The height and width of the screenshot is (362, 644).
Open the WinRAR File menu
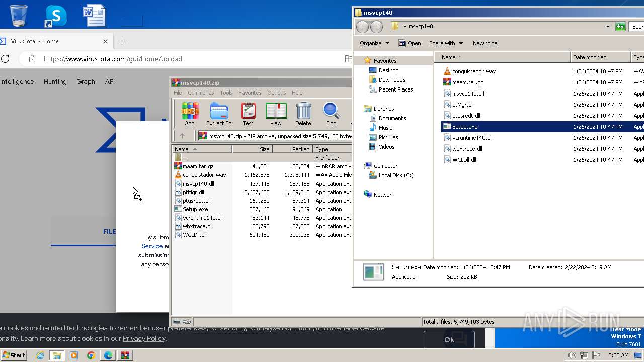(x=178, y=93)
